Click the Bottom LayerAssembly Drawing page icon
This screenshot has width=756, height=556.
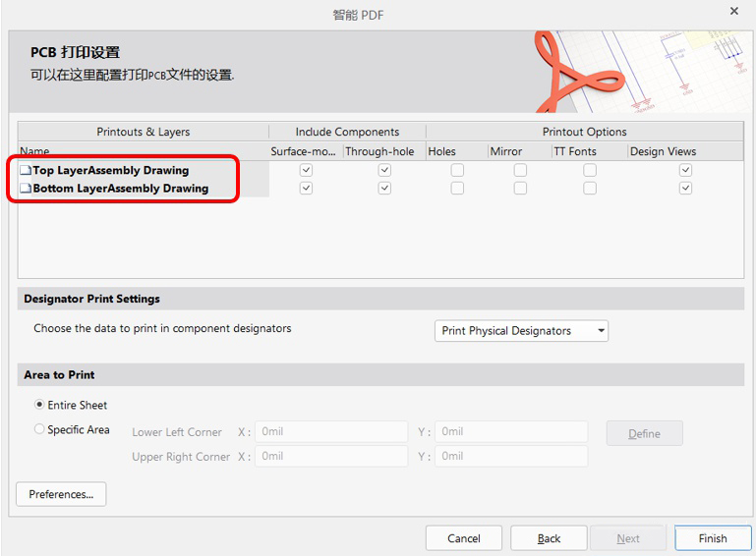click(26, 189)
